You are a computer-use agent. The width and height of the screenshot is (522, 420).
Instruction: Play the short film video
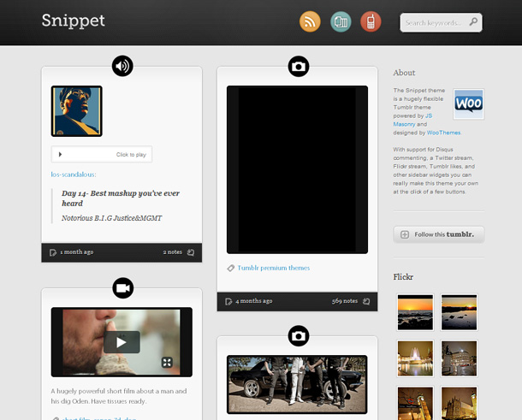click(x=122, y=342)
